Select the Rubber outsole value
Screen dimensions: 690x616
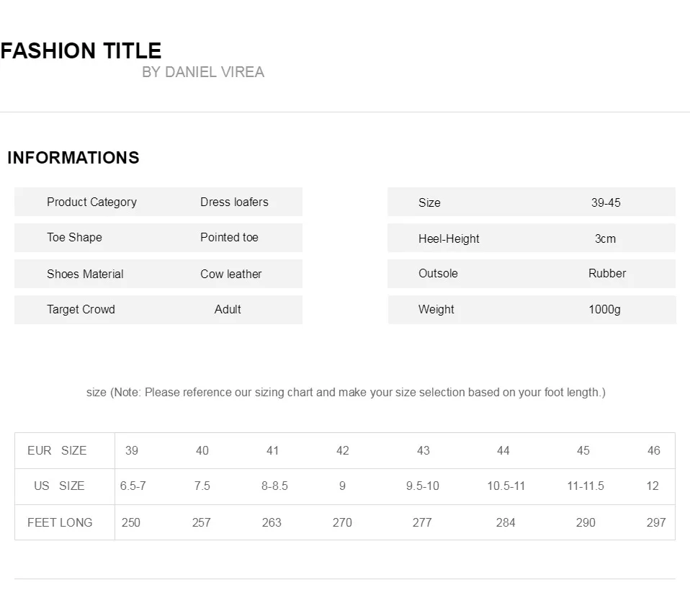point(607,273)
